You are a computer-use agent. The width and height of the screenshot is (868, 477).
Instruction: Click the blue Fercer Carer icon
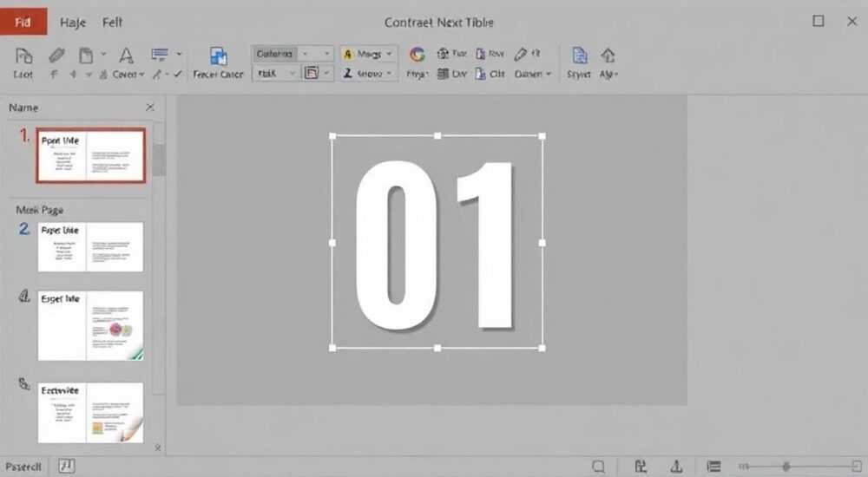point(219,56)
